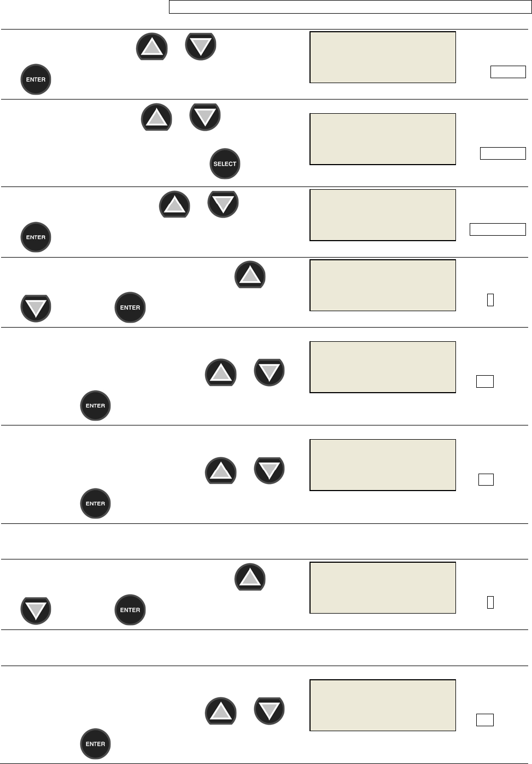532x764 pixels.
Task: Click the down arrow above the SELECT button
Action: 205,117
